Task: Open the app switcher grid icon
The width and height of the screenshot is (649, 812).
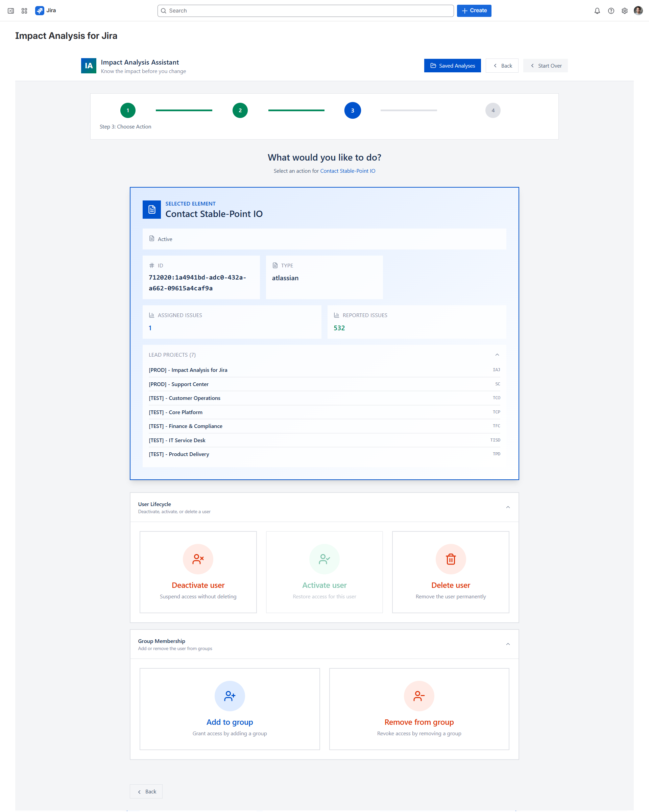Action: (24, 10)
